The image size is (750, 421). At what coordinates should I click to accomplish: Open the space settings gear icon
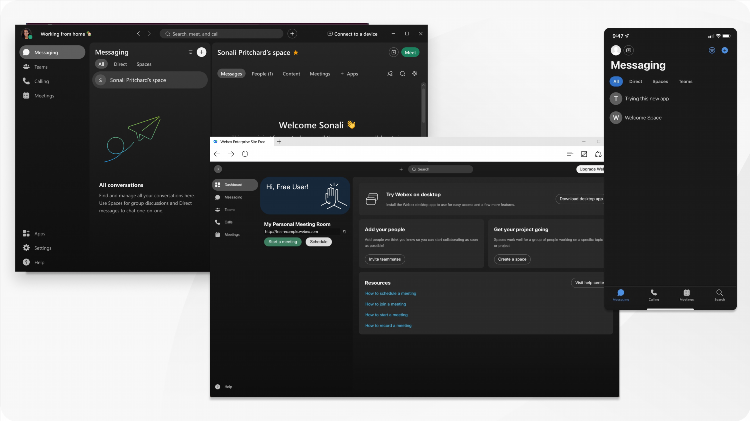pos(415,74)
